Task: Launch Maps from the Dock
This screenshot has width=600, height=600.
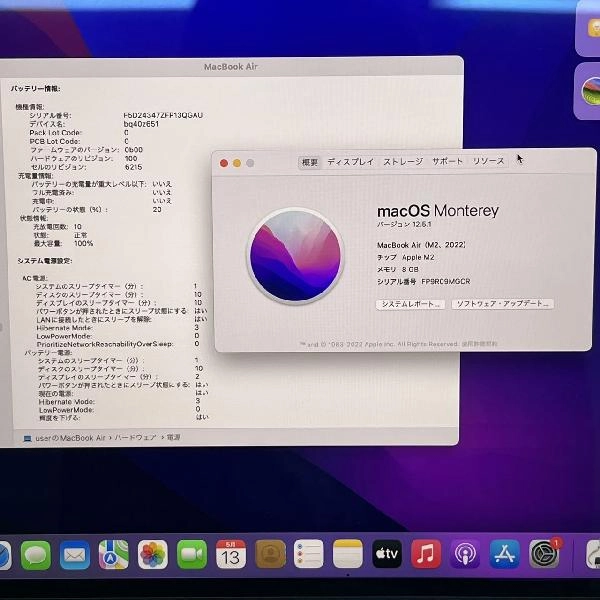Action: [x=114, y=554]
